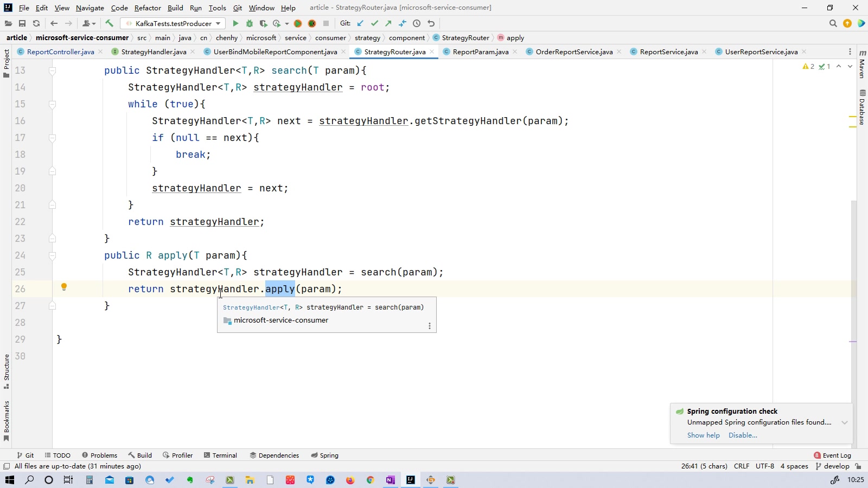The image size is (868, 488).
Task: Update project with Git blue arrow
Action: [360, 23]
